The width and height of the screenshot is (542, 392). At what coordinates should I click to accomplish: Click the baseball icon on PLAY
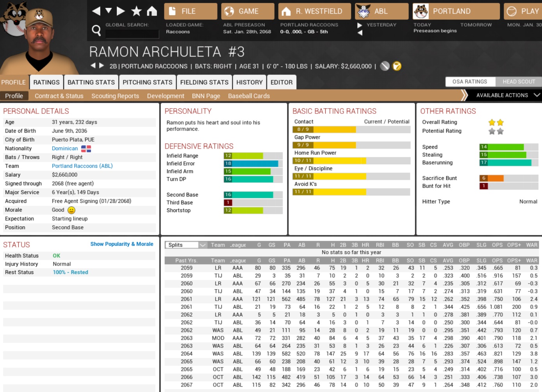(x=512, y=11)
